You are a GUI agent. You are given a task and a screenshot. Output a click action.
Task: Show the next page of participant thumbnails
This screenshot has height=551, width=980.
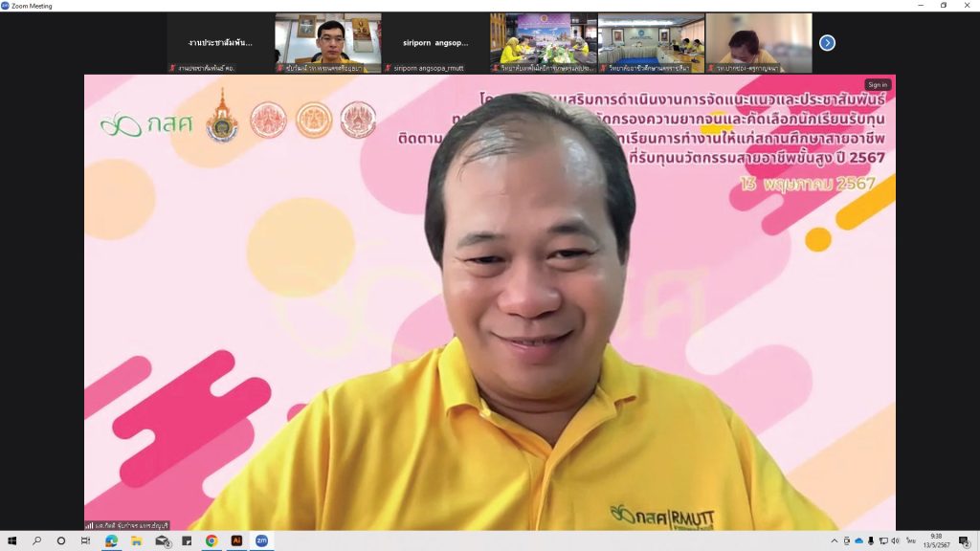827,43
